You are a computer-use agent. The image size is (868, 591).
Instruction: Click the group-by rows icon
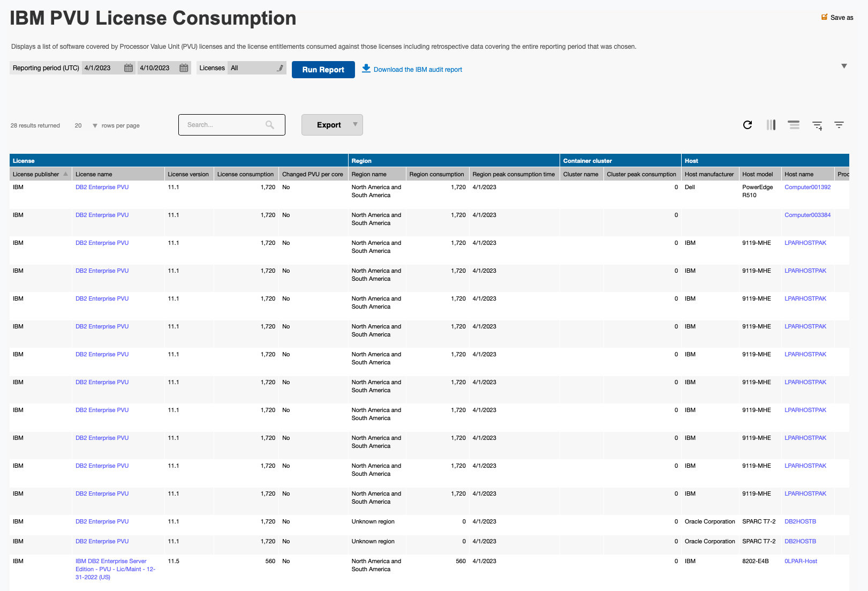794,125
